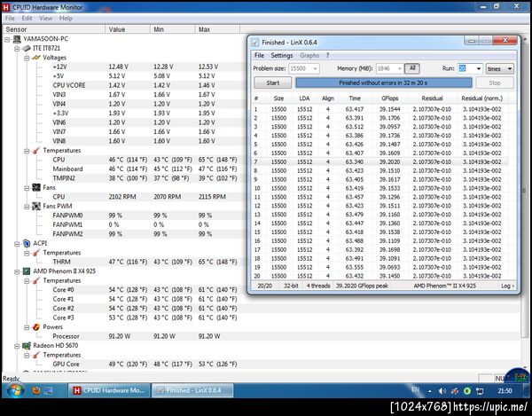Click the AMD Phenom II X4 925 processor icon
Image resolution: width=532 pixels, height=416 pixels.
tap(27, 271)
